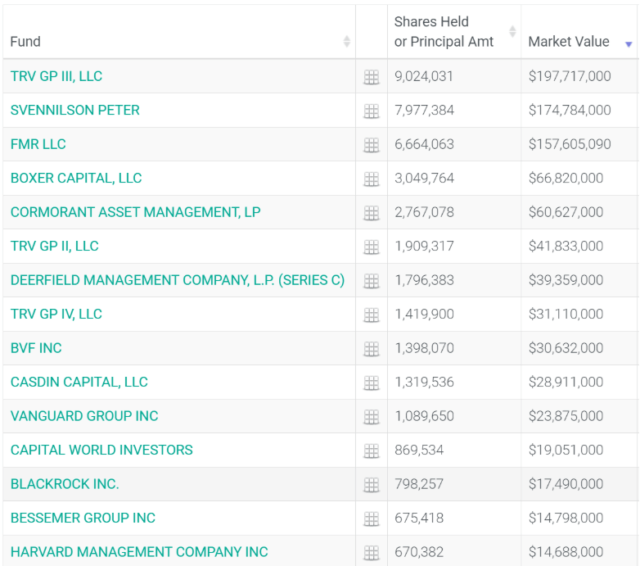This screenshot has width=640, height=566.
Task: Open the DEERFIELD MANAGEMENT COMPANY, L.P. (SERIES C) link
Action: [178, 280]
